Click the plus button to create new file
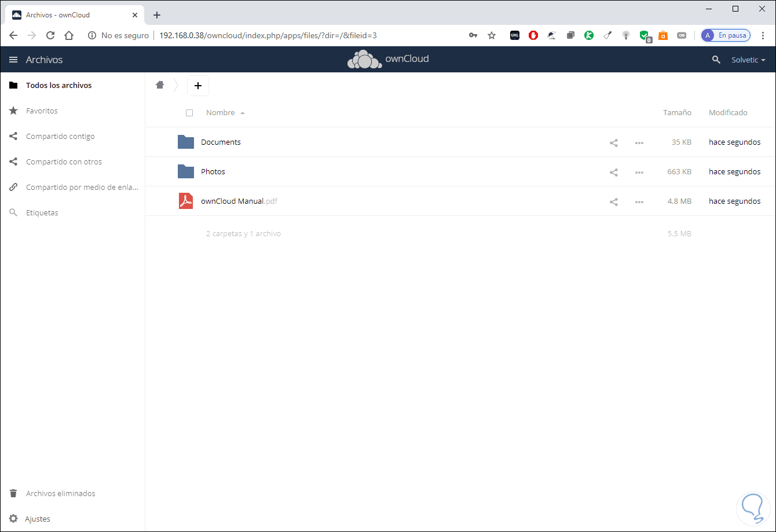The image size is (776, 532). point(198,86)
